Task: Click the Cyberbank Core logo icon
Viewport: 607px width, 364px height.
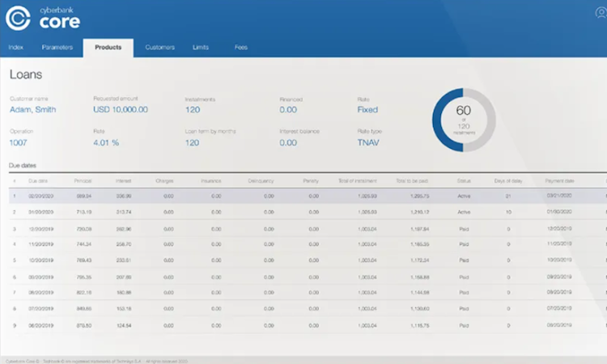Action: [18, 18]
